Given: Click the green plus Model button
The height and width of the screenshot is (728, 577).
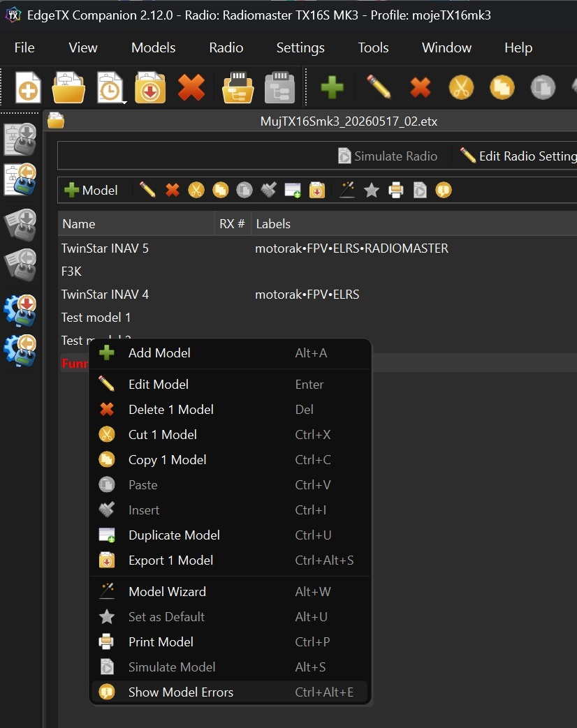Looking at the screenshot, I should [91, 190].
